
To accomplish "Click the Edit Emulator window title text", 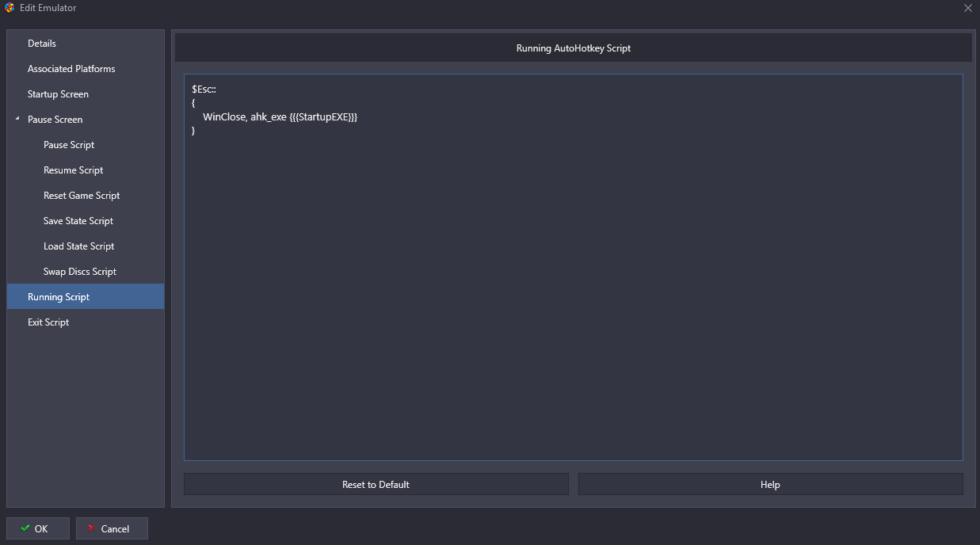I will [x=48, y=8].
